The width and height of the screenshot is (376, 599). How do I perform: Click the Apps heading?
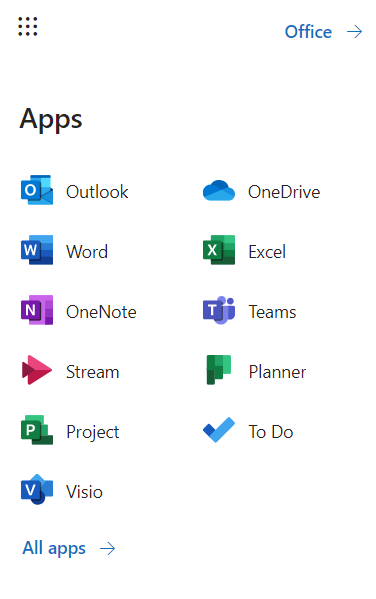tap(51, 119)
